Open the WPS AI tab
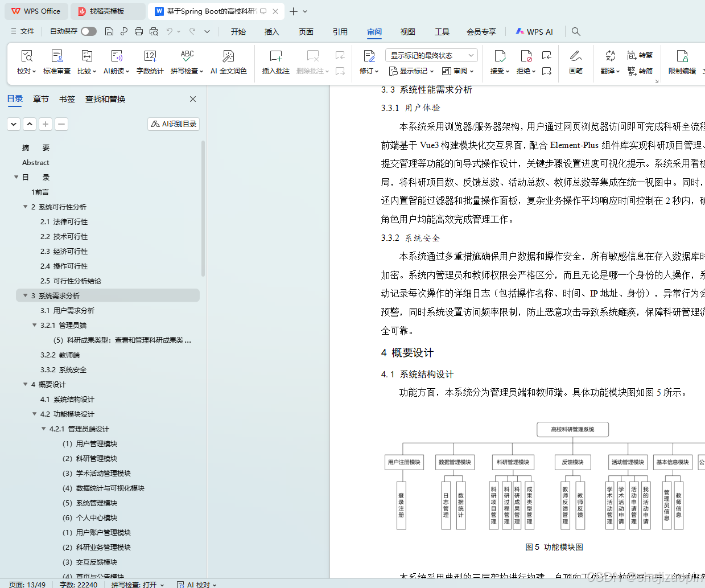This screenshot has height=588, width=705. [534, 32]
